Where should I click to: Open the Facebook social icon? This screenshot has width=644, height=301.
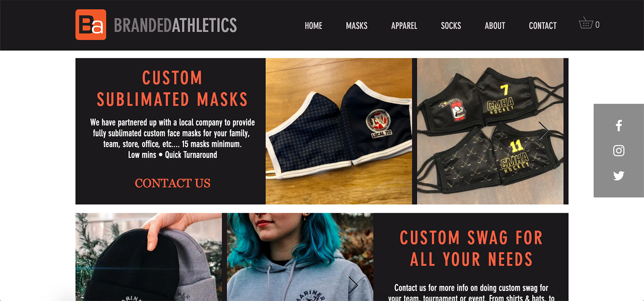pyautogui.click(x=619, y=125)
